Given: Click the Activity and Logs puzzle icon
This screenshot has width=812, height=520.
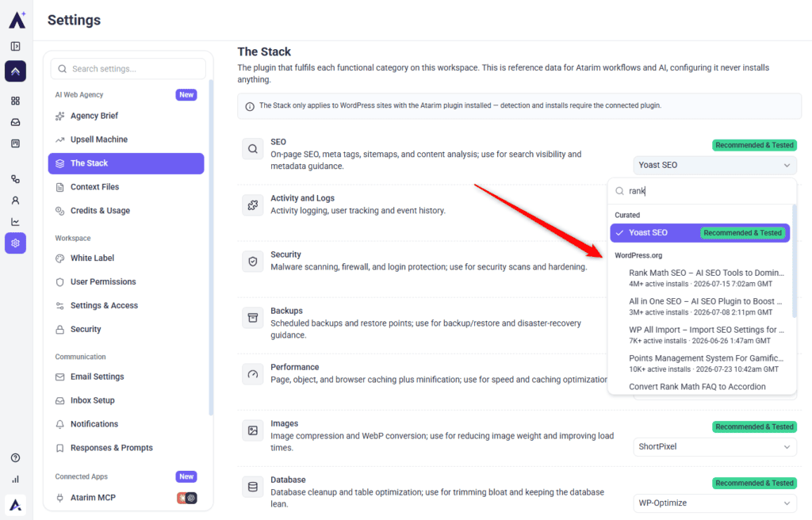Looking at the screenshot, I should pos(253,205).
